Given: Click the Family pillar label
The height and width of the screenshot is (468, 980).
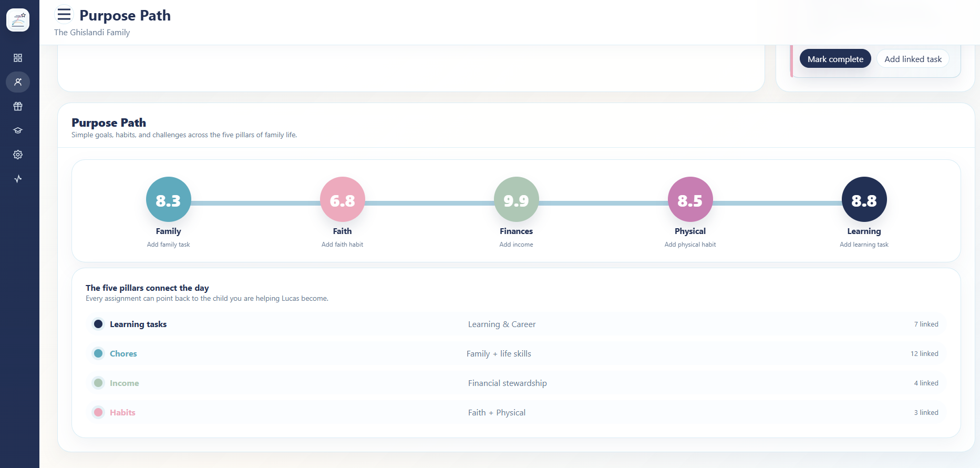Looking at the screenshot, I should pyautogui.click(x=169, y=231).
